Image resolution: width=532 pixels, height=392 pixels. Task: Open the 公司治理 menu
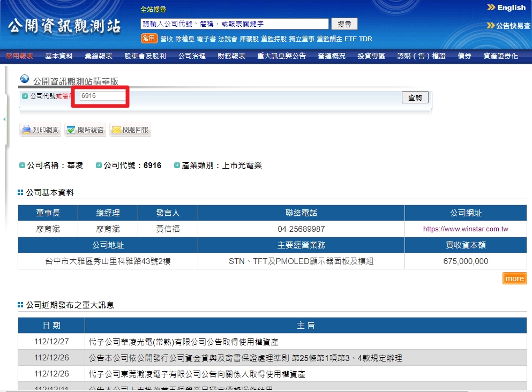pyautogui.click(x=192, y=56)
